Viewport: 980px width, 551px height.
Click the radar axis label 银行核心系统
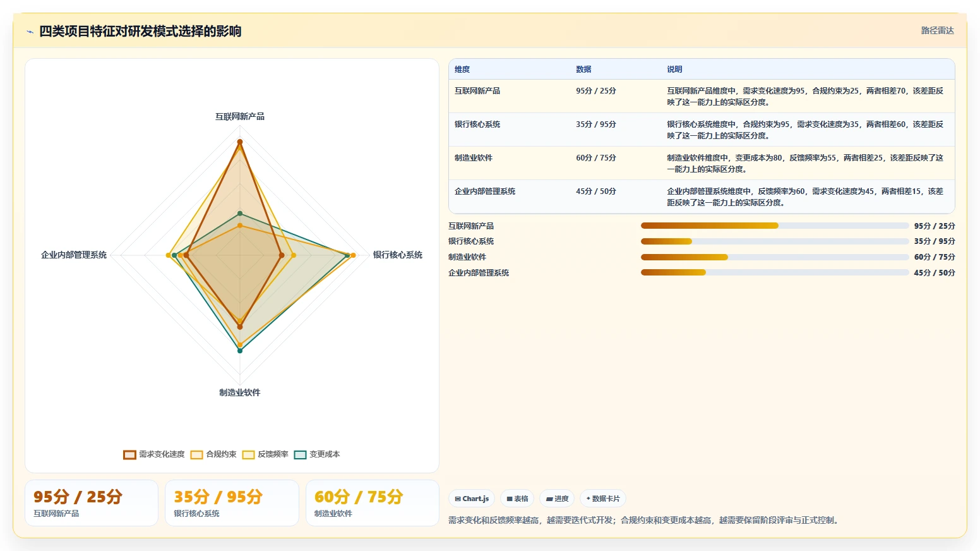398,255
